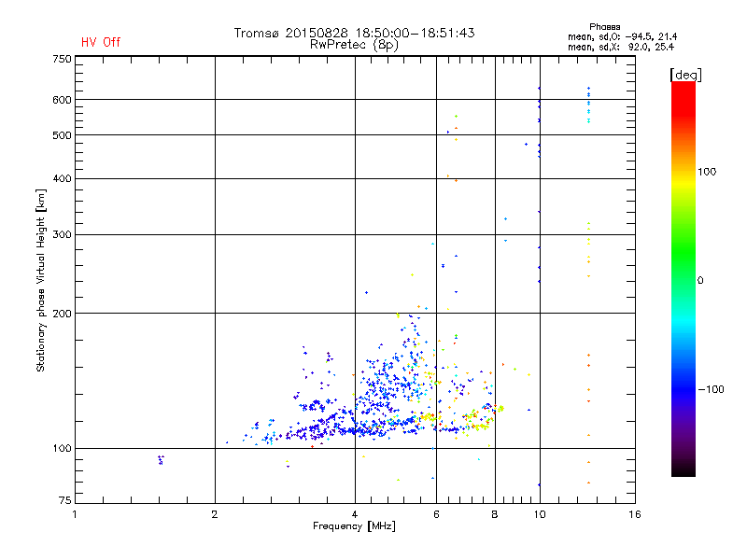Click the x-axis '6' tick label
Screen dimensions: 747x560
coord(436,514)
